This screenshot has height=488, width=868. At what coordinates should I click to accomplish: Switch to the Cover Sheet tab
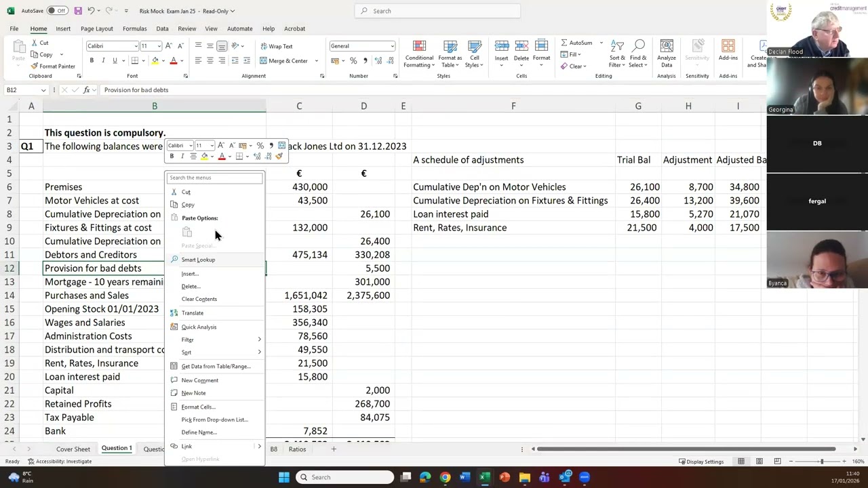tap(73, 449)
